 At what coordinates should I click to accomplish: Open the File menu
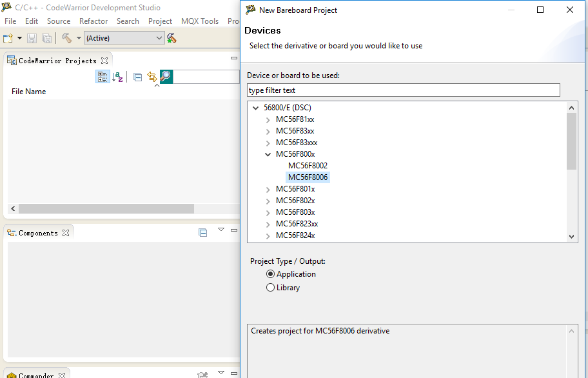[10, 21]
